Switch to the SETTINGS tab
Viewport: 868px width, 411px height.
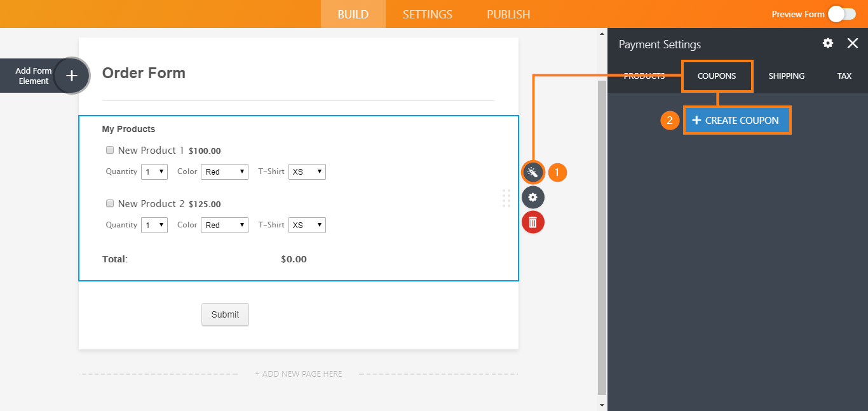click(427, 14)
